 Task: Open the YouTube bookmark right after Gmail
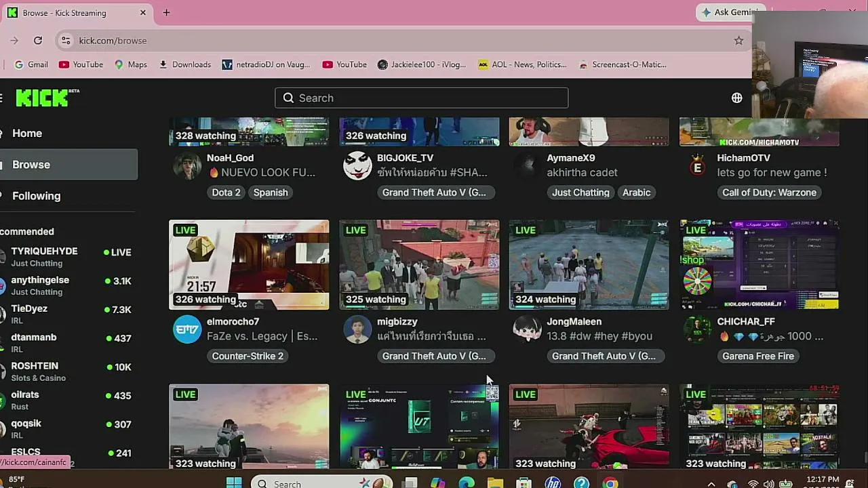(81, 64)
